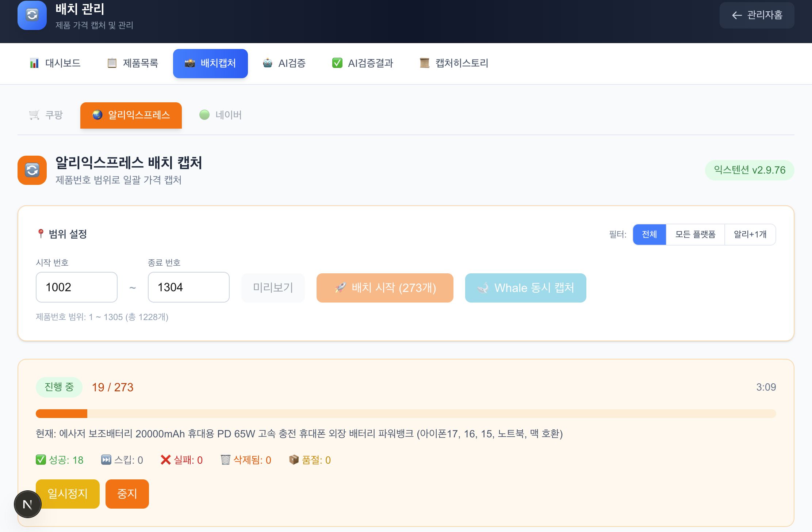Screen dimensions: 812x532
Task: Click the 배치 관리 app icon in header
Action: 32,15
